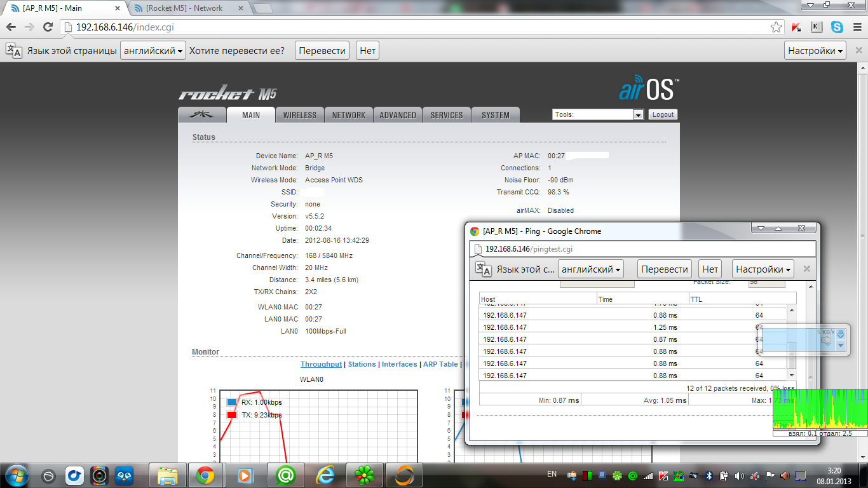The image size is (868, 488).
Task: Click the ARP Table link
Action: (440, 364)
